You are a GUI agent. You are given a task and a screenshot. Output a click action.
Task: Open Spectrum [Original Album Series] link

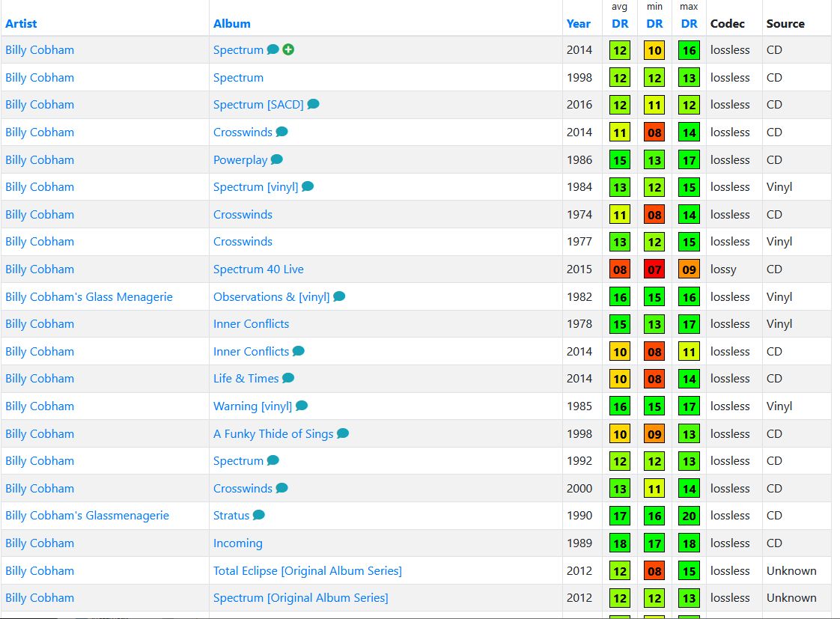300,597
